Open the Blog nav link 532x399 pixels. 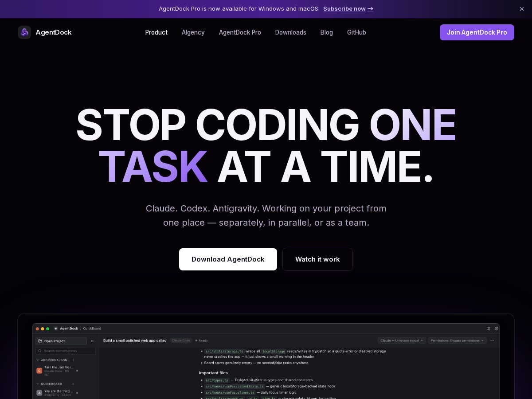click(x=327, y=32)
